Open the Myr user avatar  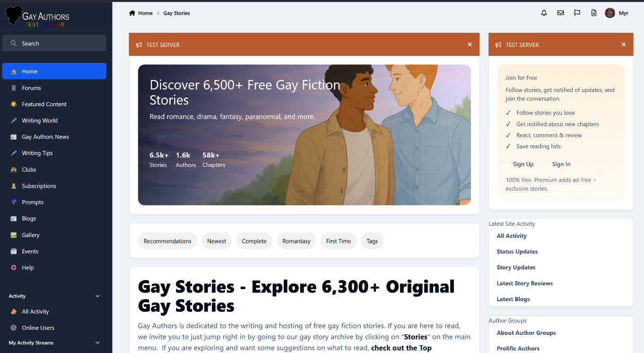click(610, 13)
